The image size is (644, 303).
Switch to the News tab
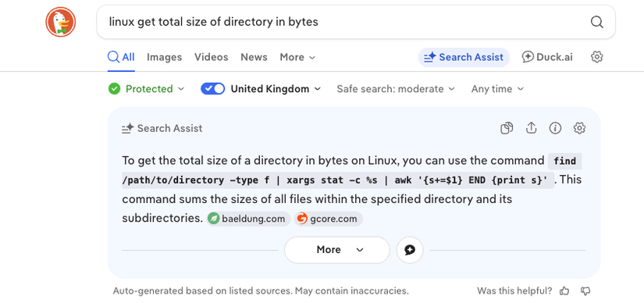[x=254, y=57]
